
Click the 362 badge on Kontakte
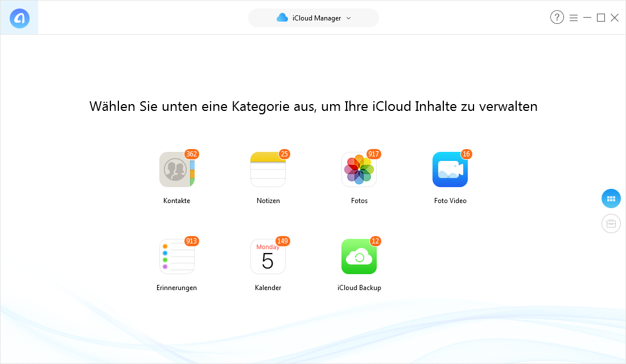click(191, 154)
